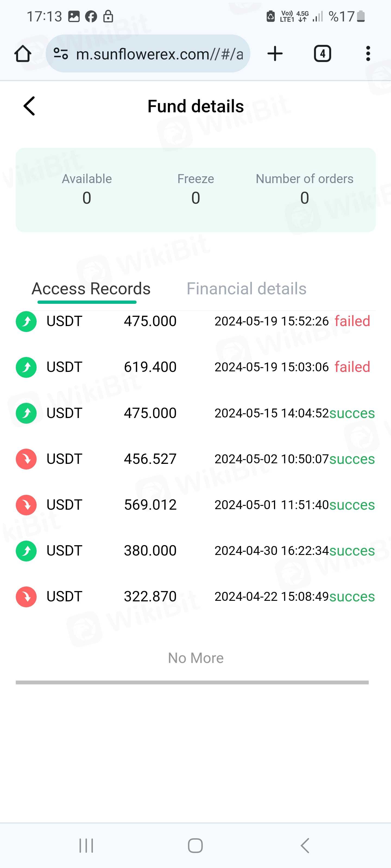Switch to Financial details tab

pos(246,289)
